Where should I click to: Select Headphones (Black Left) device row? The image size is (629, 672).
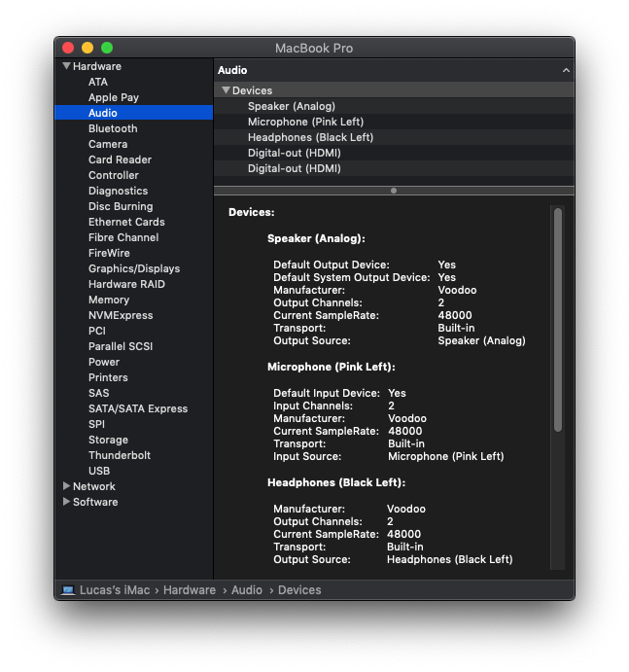click(394, 137)
